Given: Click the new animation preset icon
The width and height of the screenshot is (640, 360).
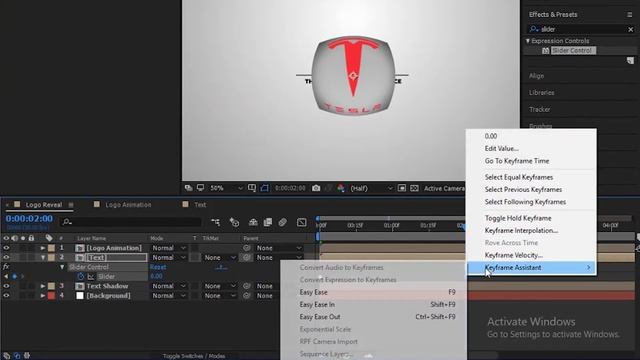Looking at the screenshot, I should tap(630, 60).
